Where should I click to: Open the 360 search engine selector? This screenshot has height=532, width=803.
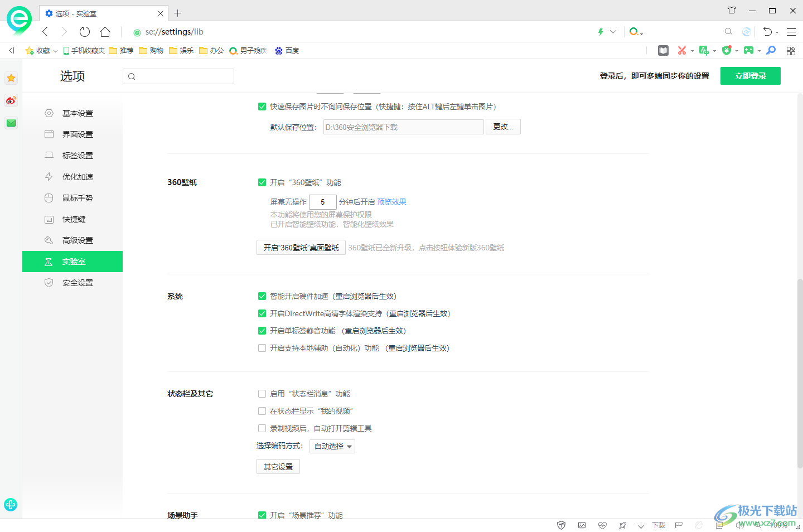click(636, 32)
